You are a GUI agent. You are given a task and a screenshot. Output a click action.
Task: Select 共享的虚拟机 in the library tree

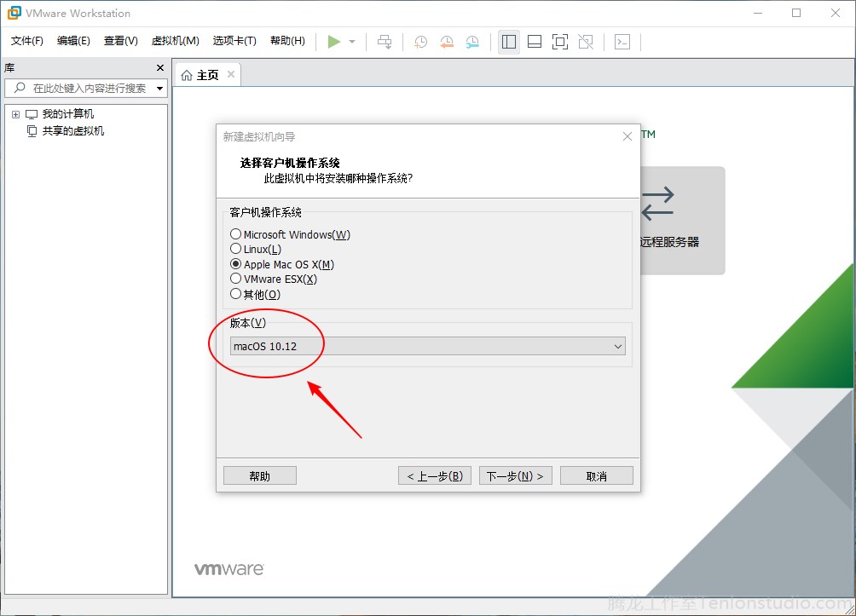tap(72, 131)
